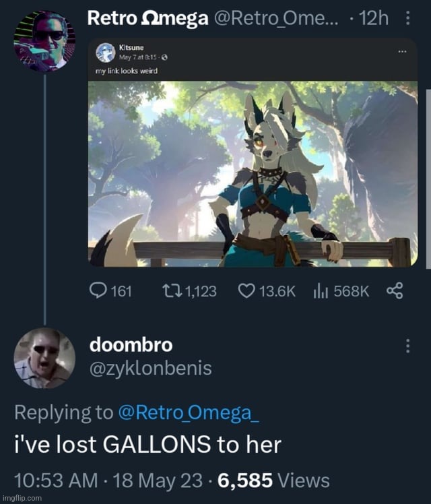This screenshot has width=431, height=504.
Task: Tap the share icon on Retro Omega tweet
Action: tap(395, 291)
